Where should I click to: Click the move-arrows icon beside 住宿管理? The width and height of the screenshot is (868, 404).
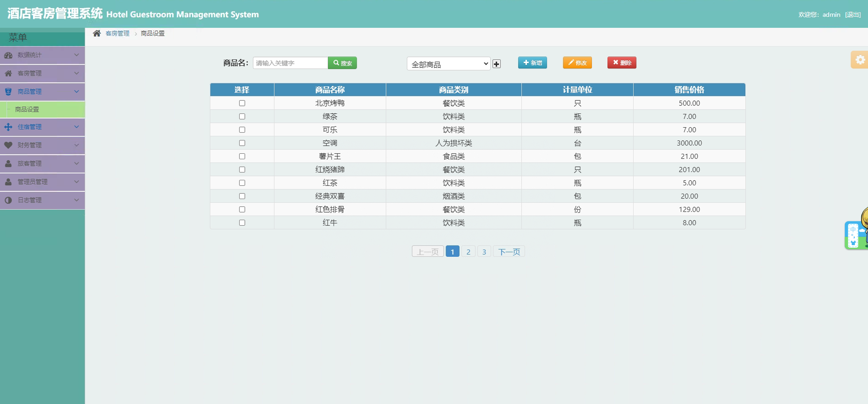click(x=8, y=127)
